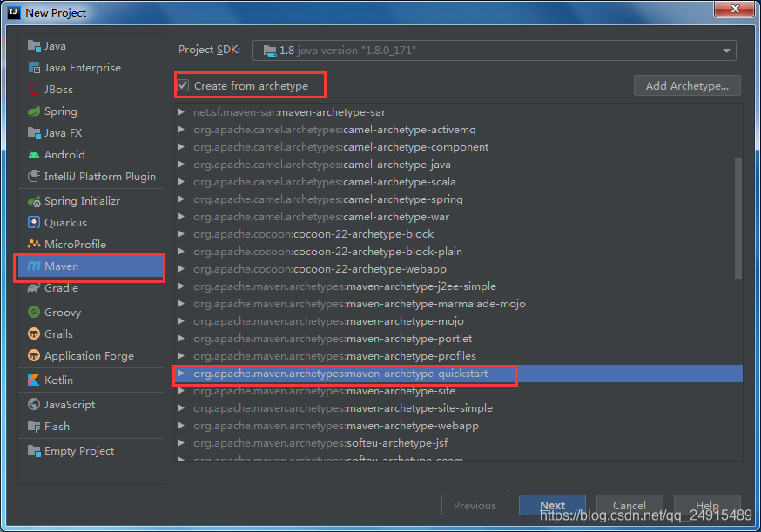Select camel-archetype-war archetype row
Image resolution: width=761 pixels, height=532 pixels.
point(459,217)
